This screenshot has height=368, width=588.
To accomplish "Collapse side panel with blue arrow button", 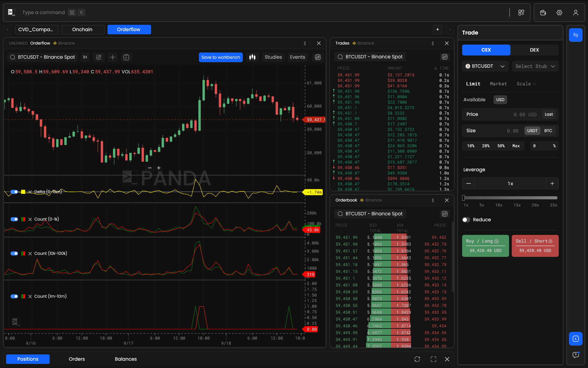I will coord(575,339).
